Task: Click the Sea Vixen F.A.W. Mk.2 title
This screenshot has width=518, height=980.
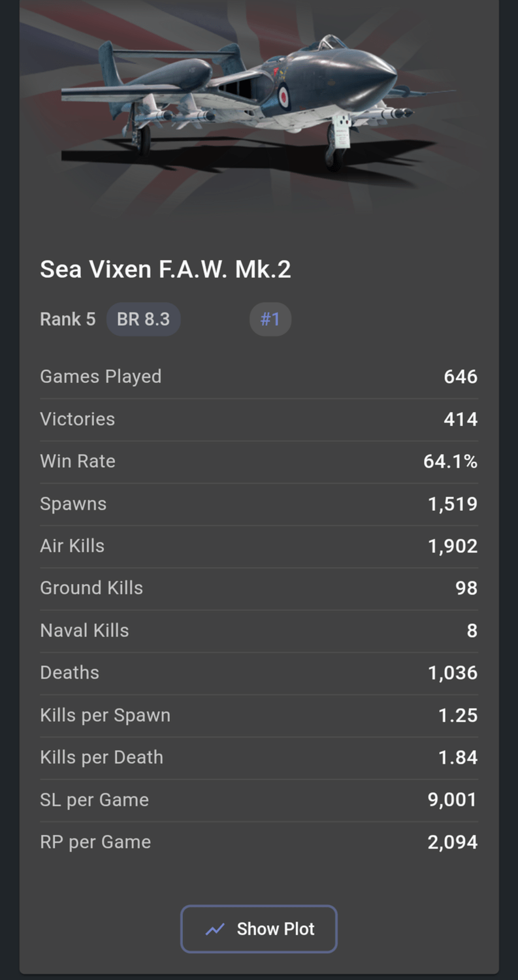Action: click(x=165, y=269)
